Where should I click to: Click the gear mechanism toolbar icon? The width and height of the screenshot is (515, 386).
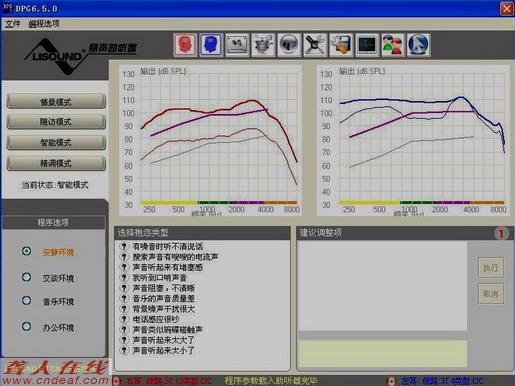coord(263,45)
